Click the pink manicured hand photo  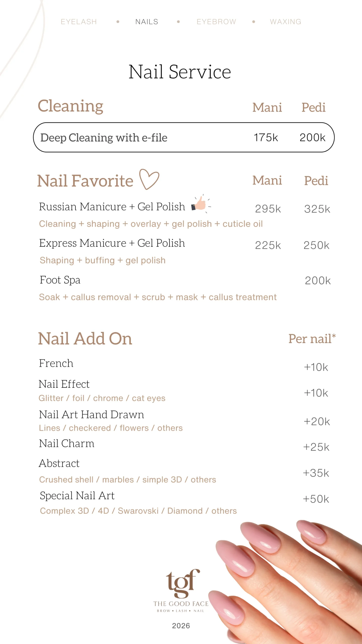tap(289, 579)
